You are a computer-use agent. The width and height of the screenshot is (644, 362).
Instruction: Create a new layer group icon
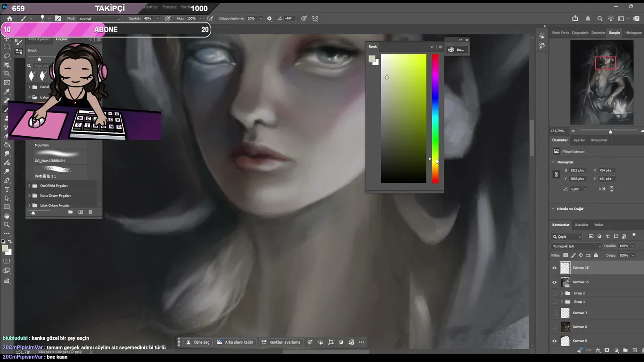tap(625, 350)
